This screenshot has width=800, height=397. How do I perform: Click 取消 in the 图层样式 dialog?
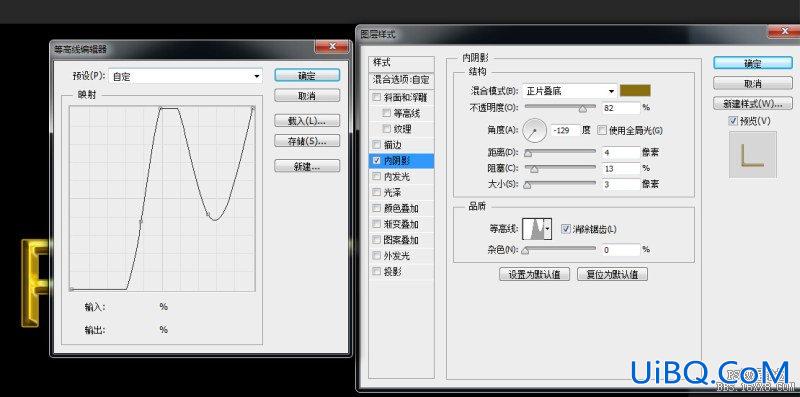753,83
